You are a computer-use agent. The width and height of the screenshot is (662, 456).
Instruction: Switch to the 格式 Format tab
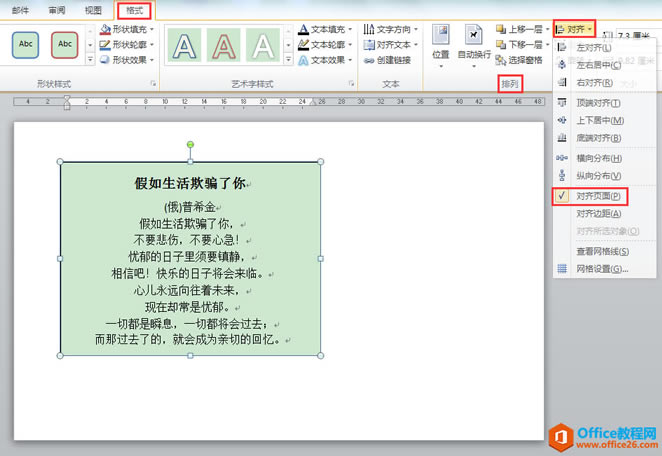(x=134, y=10)
